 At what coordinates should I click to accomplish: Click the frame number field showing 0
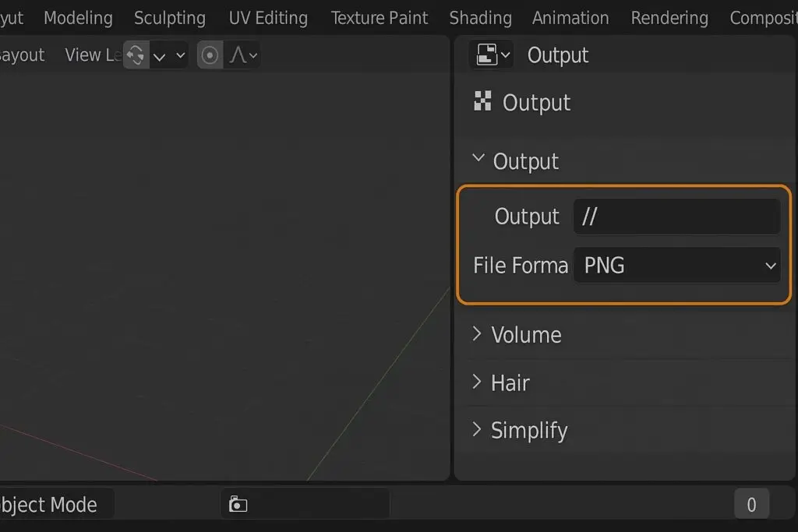click(x=751, y=505)
